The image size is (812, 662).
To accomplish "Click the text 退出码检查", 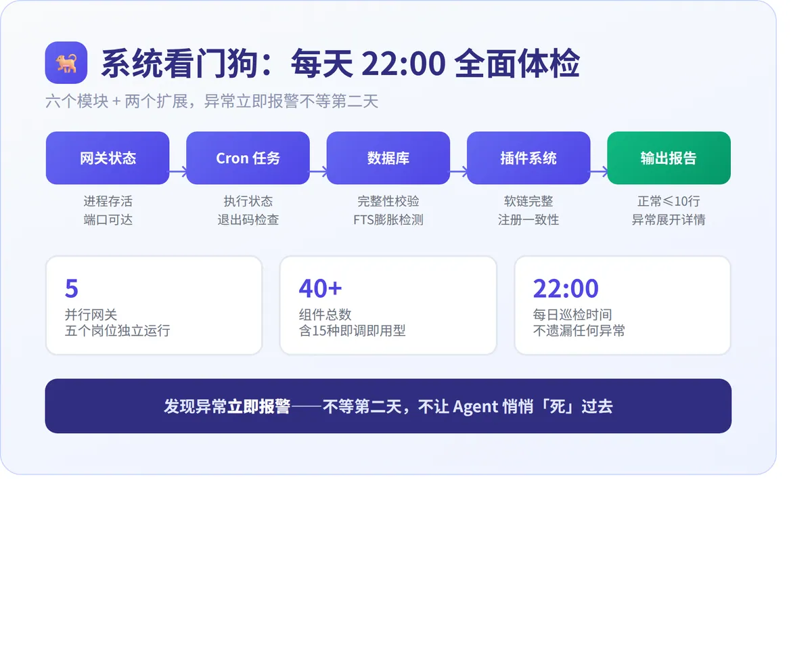I will coord(248,220).
